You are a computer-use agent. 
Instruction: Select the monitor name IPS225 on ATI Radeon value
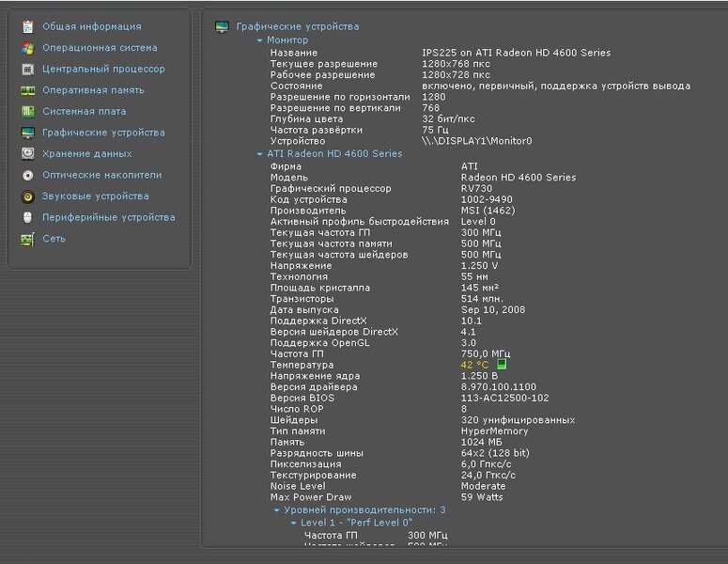517,53
